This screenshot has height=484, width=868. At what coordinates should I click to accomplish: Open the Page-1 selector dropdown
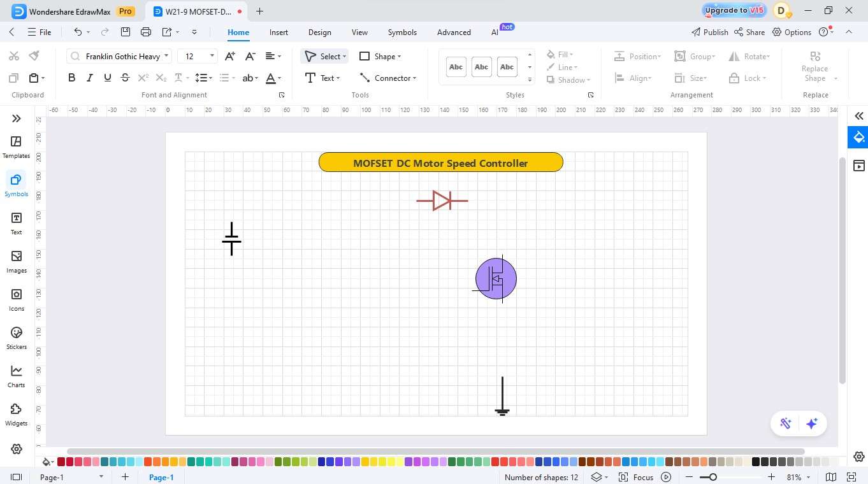(x=101, y=477)
